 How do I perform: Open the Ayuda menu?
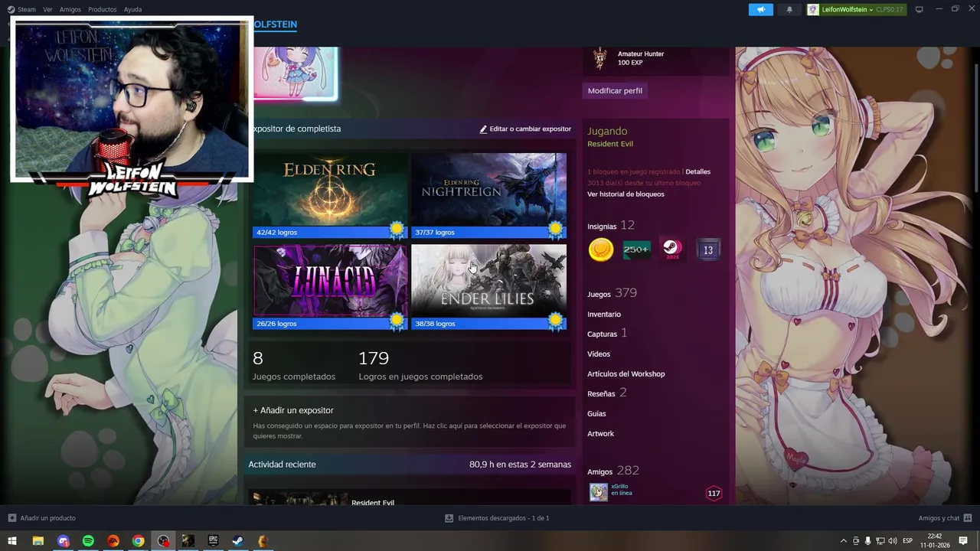[132, 9]
